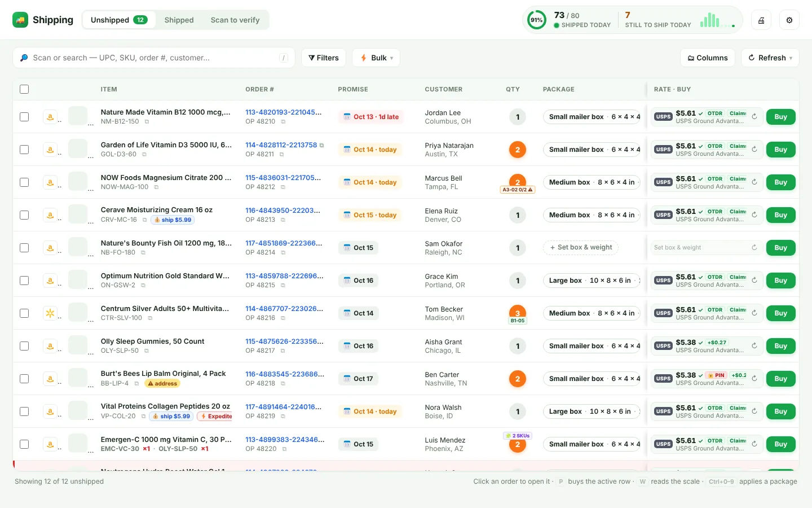Copy the OP 48212 number
812x508 pixels.
(283, 187)
